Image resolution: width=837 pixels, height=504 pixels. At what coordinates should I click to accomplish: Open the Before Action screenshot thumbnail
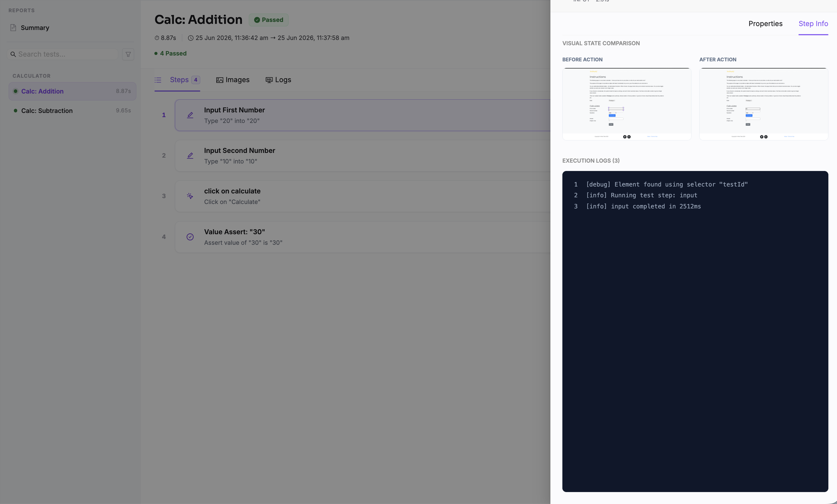click(x=627, y=104)
